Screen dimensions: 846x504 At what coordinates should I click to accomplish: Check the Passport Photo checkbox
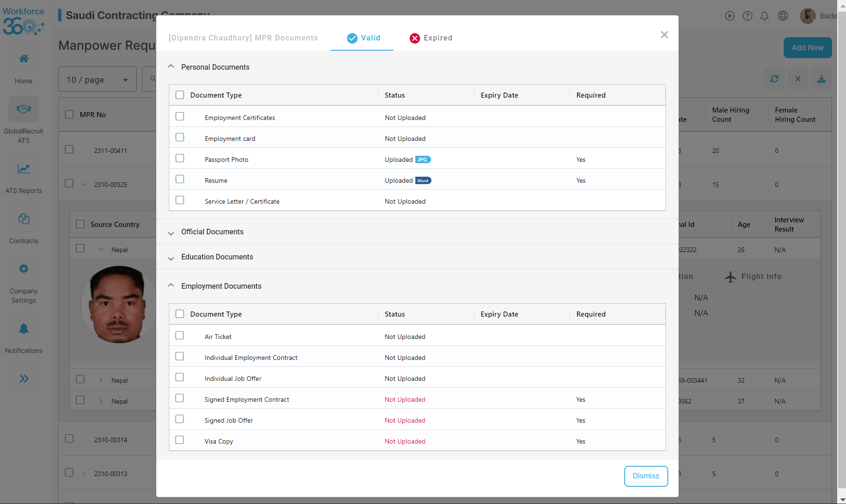[180, 159]
